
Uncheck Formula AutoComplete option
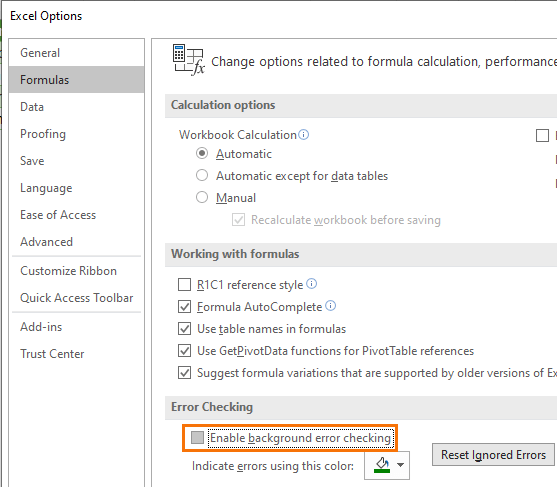[x=184, y=307]
